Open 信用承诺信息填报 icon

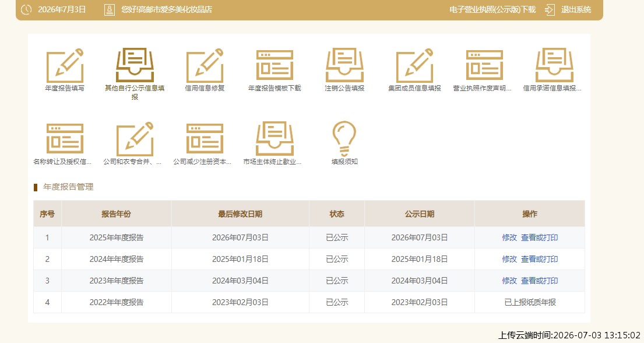(554, 65)
